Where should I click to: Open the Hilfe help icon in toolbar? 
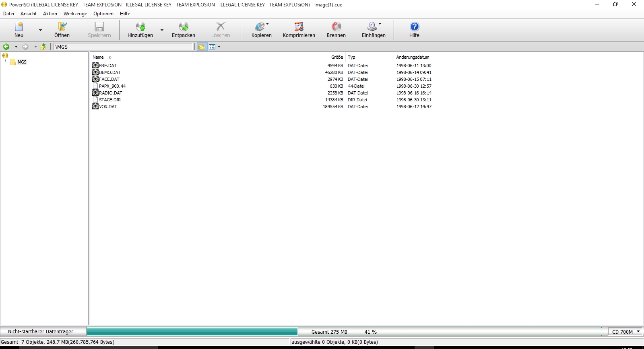click(414, 27)
